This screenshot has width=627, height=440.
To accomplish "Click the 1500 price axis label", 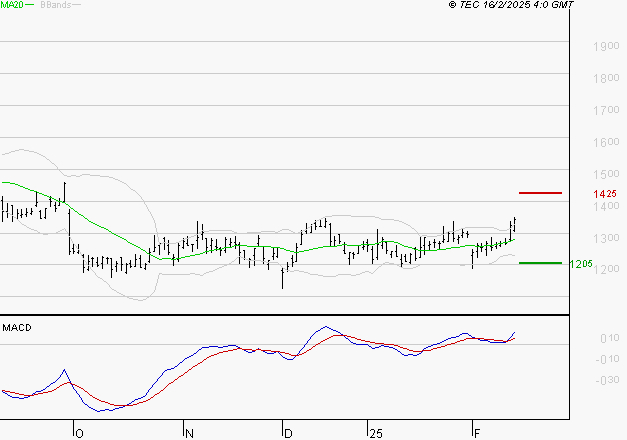I will pos(606,174).
